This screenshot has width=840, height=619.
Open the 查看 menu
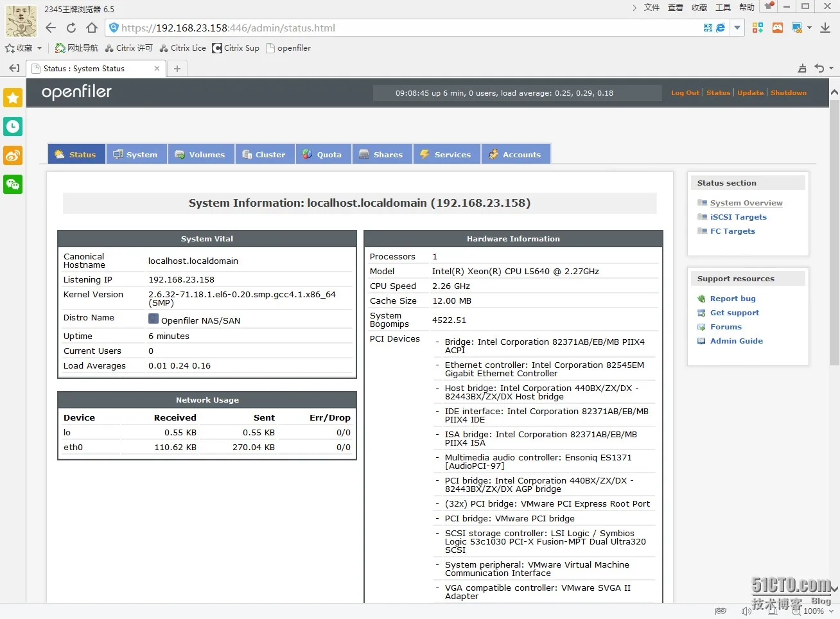pos(676,8)
